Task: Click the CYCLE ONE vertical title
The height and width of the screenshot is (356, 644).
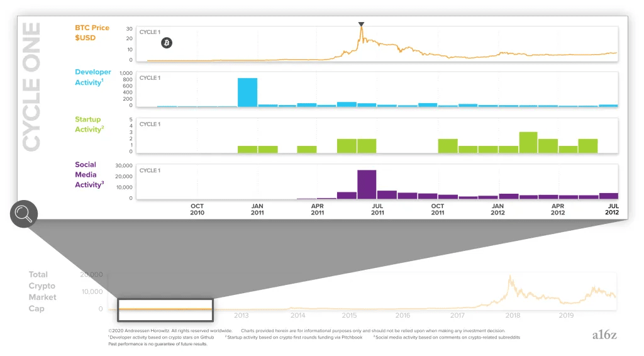Action: pos(31,87)
